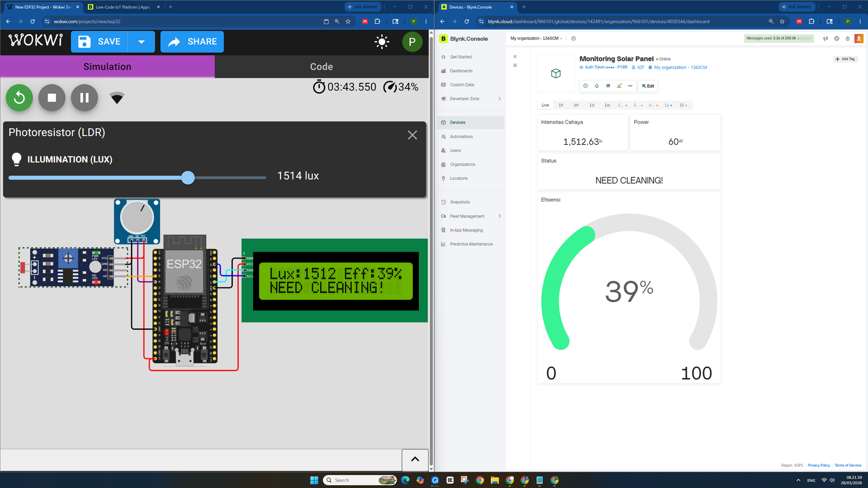
Task: Select the 1y time range tab
Action: tap(668, 105)
